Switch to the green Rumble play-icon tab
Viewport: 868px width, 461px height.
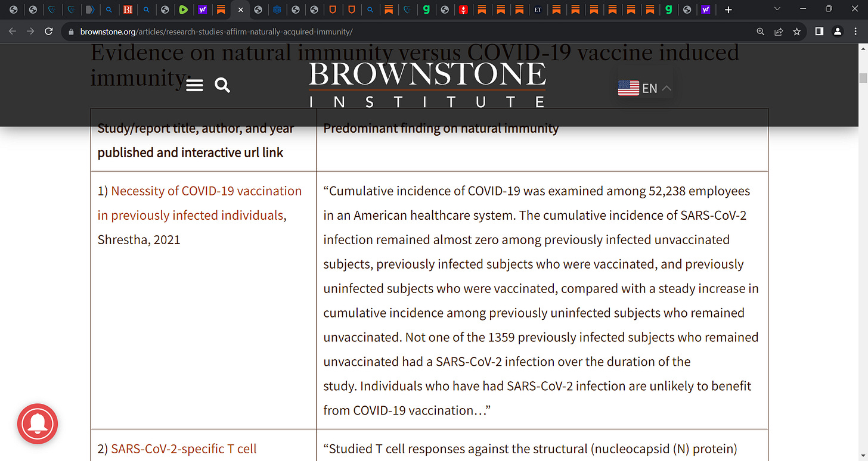tap(184, 10)
